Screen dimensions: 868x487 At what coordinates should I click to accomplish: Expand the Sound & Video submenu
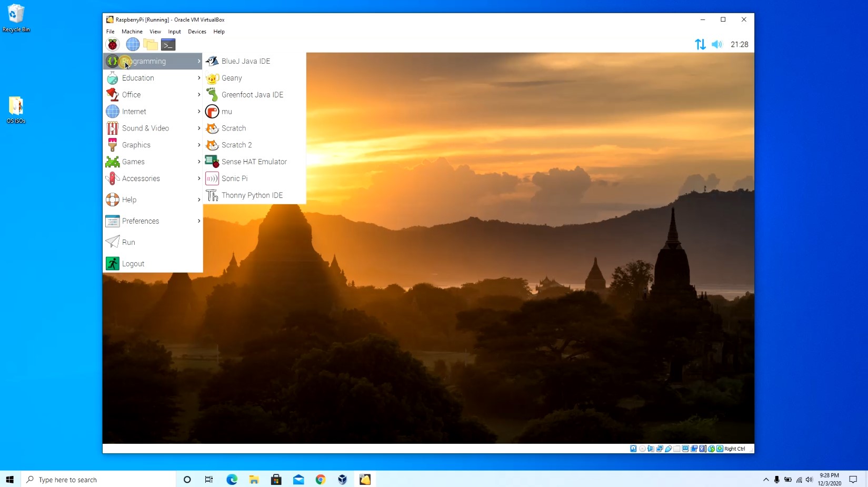point(146,128)
